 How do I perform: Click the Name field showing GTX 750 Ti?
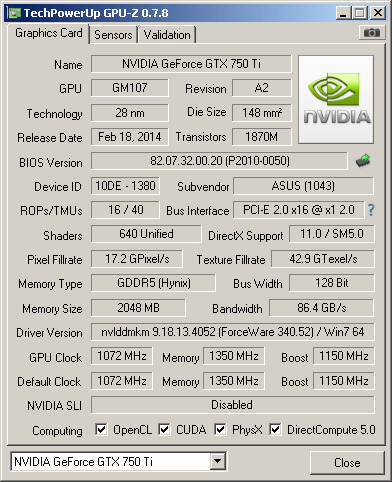(x=191, y=64)
